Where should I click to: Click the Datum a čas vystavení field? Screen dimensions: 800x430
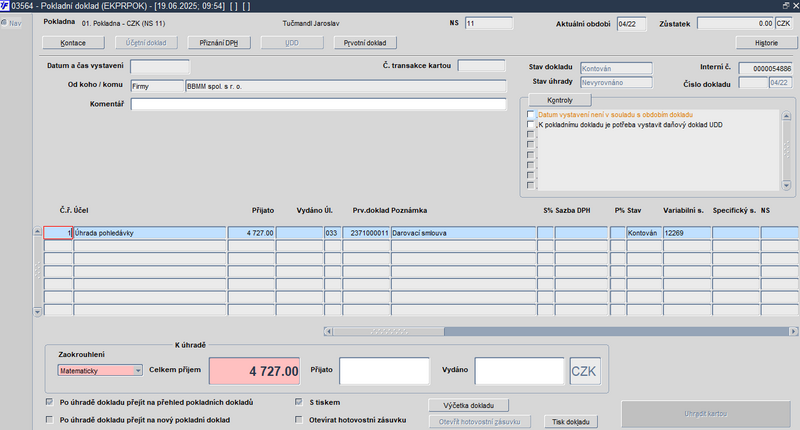pos(160,66)
